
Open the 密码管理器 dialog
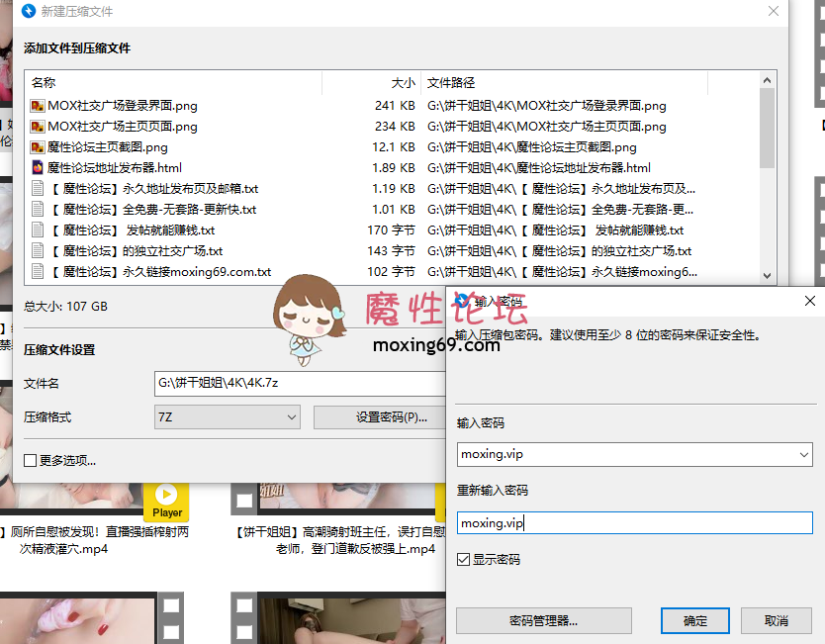543,620
